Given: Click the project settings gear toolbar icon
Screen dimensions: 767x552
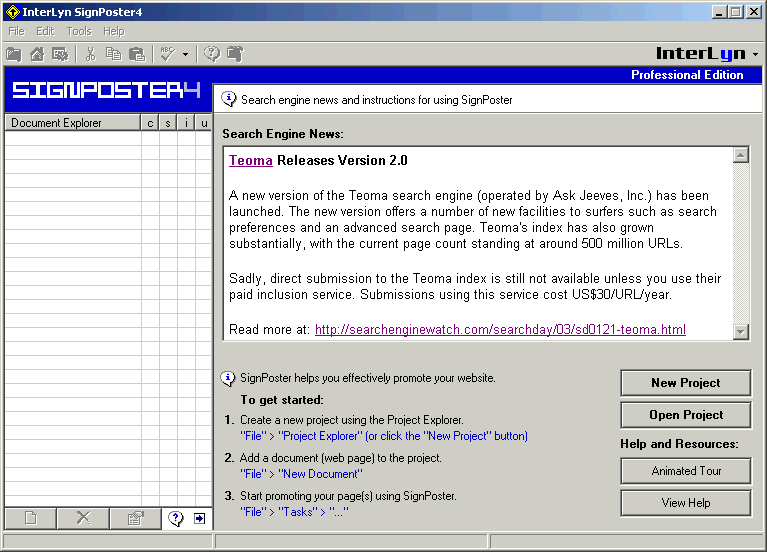Looking at the screenshot, I should point(60,54).
